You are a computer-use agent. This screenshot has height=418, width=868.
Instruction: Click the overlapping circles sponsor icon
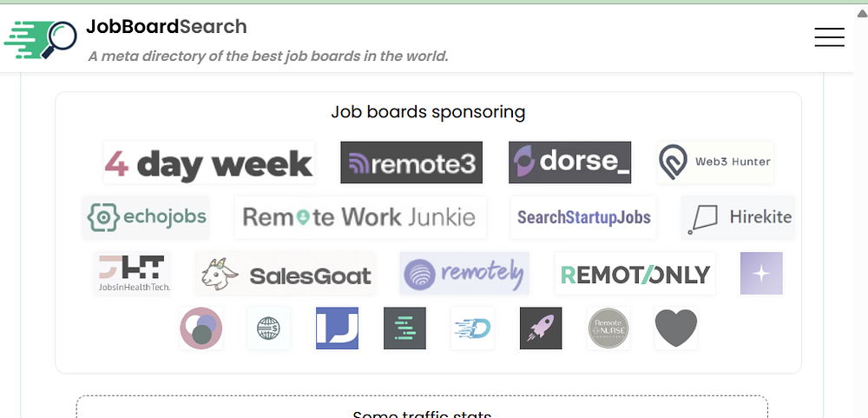[x=201, y=328]
